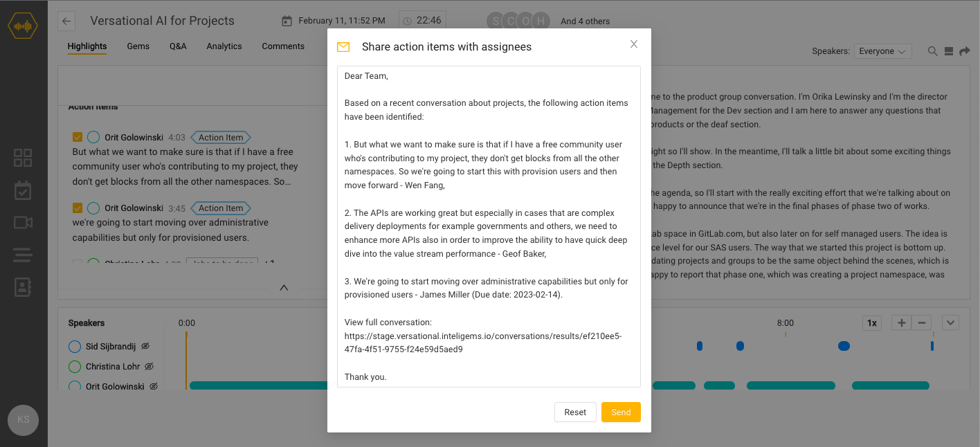This screenshot has height=447, width=980.
Task: Collapse timeline with down chevron button
Action: (950, 322)
